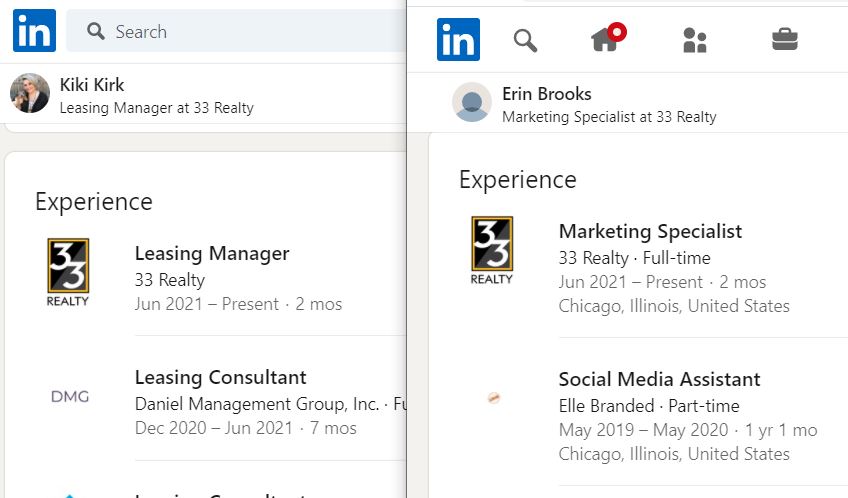Open the Leasing Manager position title
The image size is (848, 498).
pos(212,253)
